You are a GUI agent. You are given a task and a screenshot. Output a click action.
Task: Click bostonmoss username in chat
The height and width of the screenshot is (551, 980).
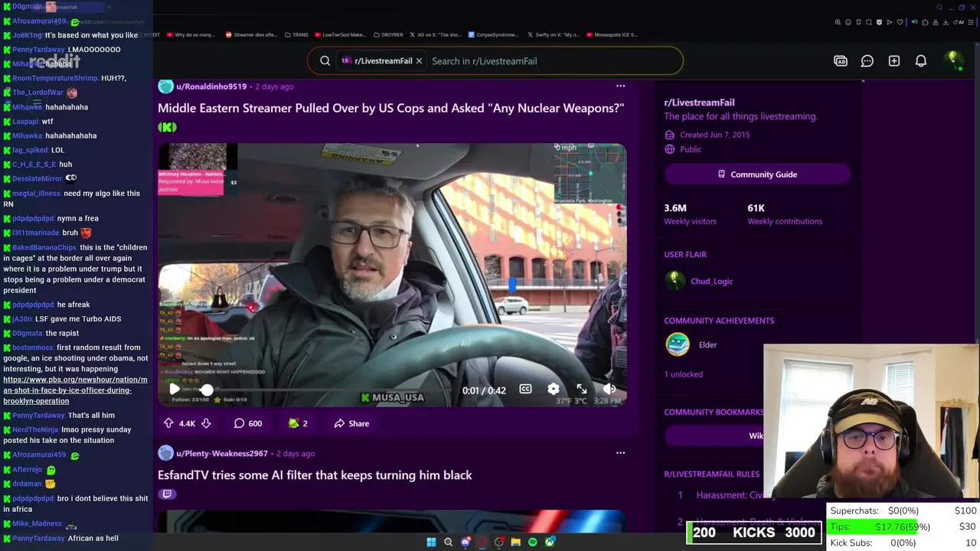click(33, 347)
